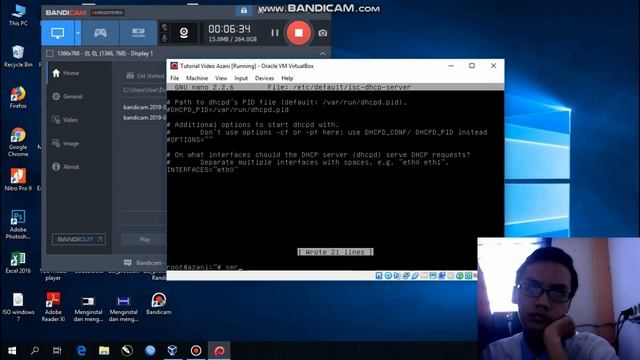Click the BANDICUT button
Viewport: 640px width, 360px height.
tap(79, 239)
